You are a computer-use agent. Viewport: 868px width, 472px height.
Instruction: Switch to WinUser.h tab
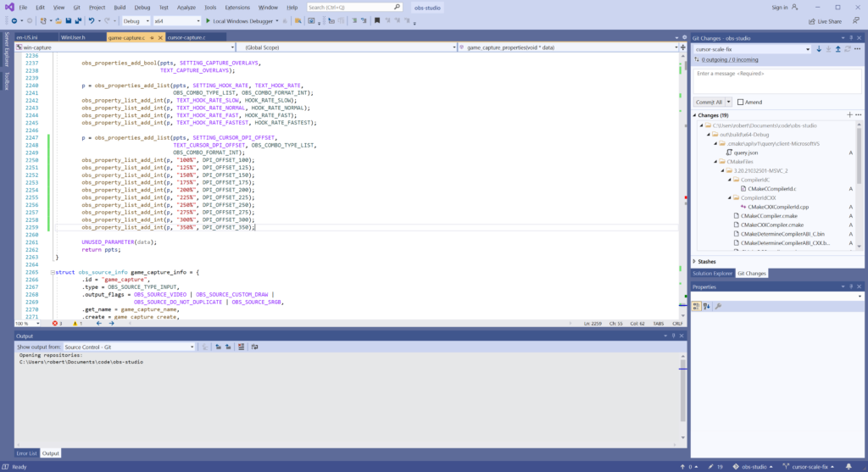(x=73, y=37)
